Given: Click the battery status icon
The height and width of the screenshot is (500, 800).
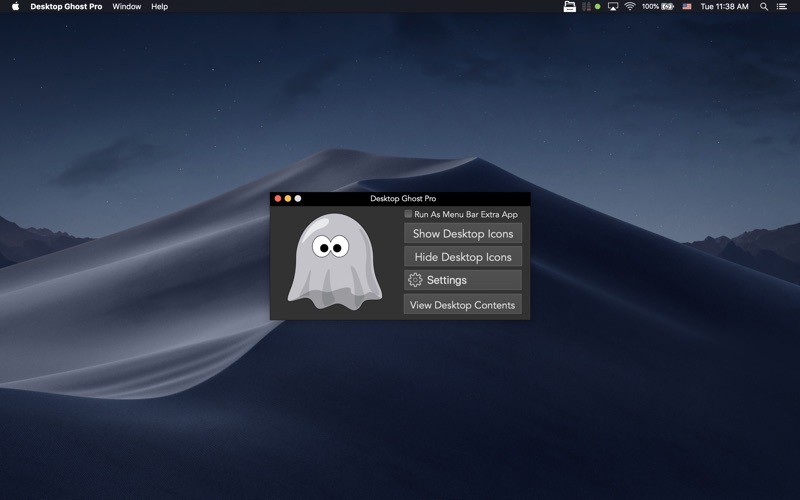Looking at the screenshot, I should [667, 7].
